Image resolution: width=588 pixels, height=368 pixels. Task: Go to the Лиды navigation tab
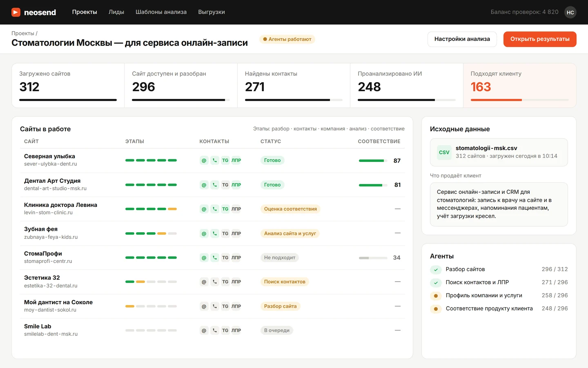[116, 12]
